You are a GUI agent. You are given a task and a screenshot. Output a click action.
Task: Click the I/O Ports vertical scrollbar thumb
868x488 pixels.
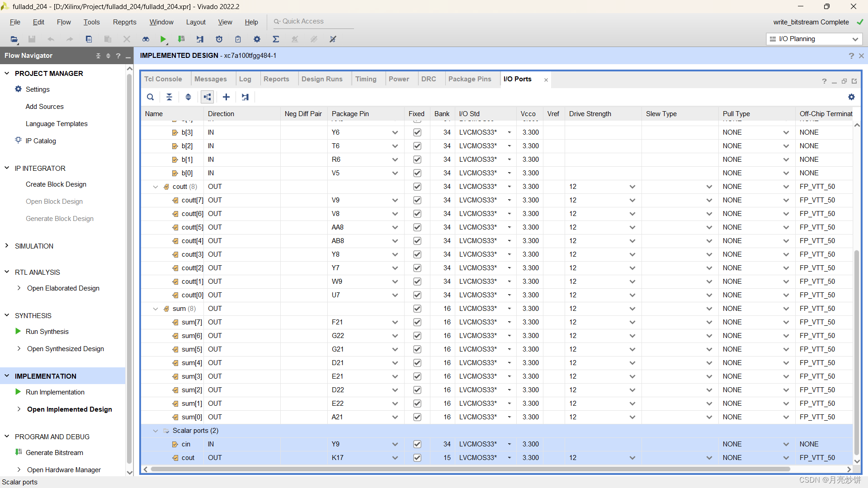pos(857,352)
